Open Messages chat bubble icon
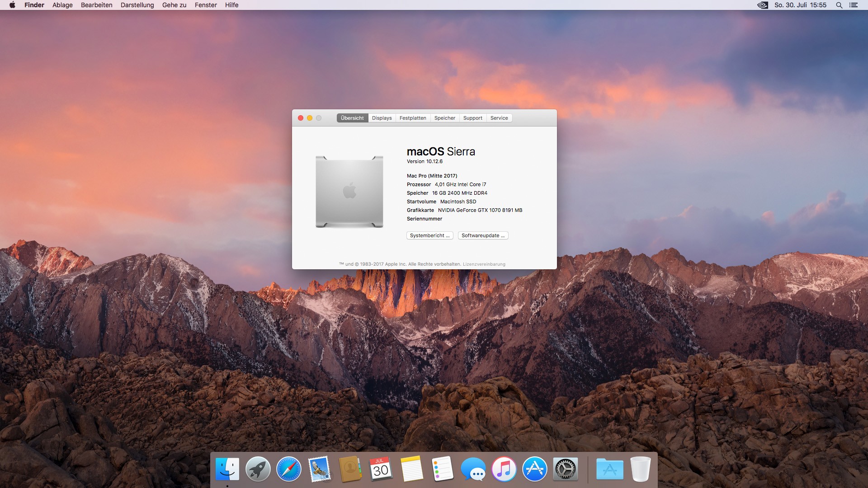Screen dimensions: 868x488 [x=473, y=469]
